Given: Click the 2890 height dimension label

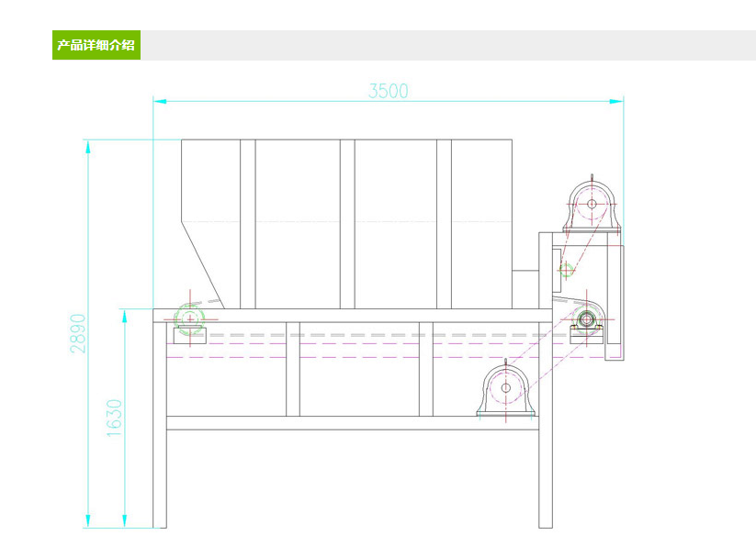Looking at the screenshot, I should pos(78,333).
